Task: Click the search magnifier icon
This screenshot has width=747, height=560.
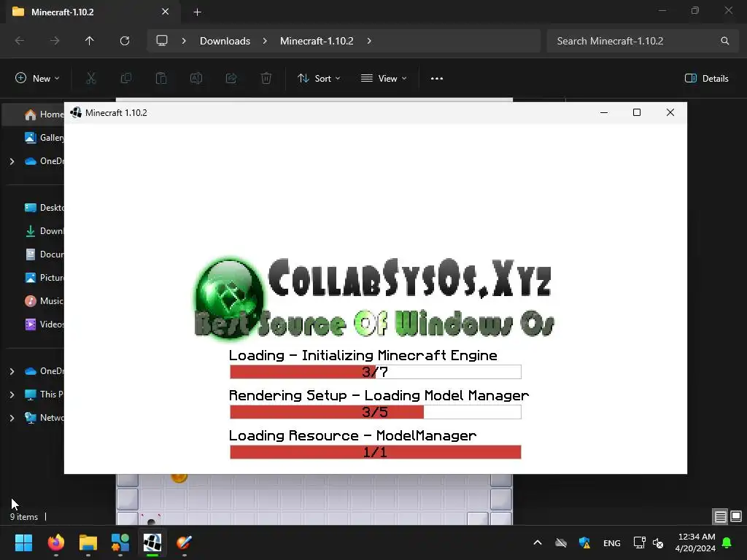Action: 724,41
